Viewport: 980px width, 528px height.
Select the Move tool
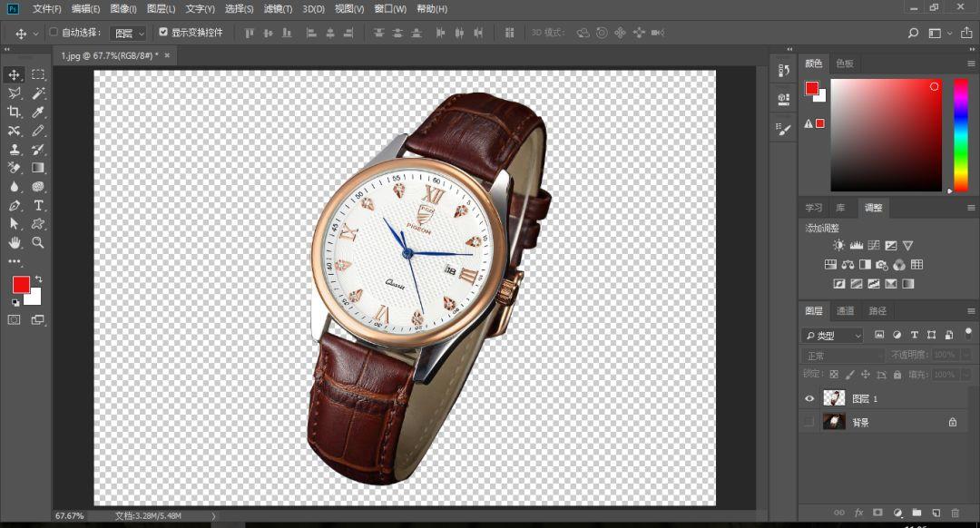(x=14, y=75)
